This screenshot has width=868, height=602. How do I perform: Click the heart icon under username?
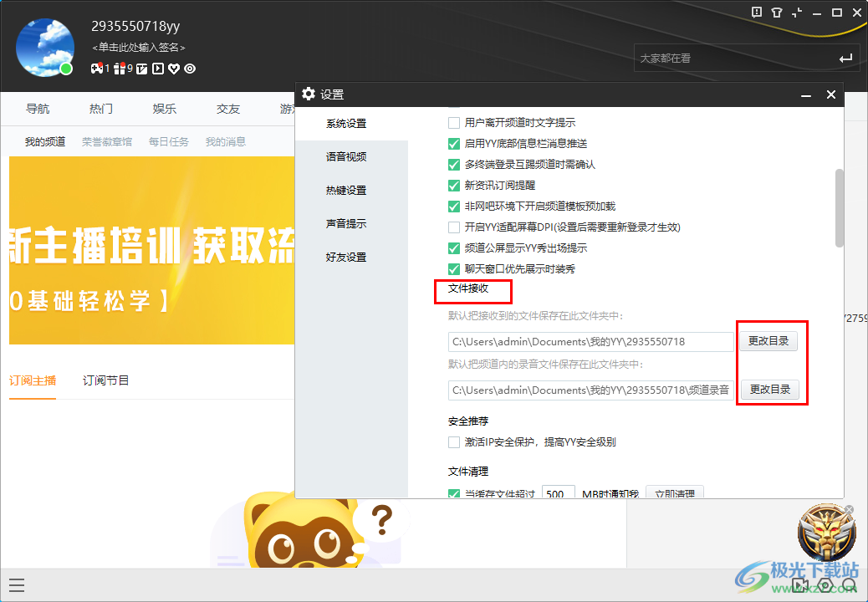tap(174, 69)
